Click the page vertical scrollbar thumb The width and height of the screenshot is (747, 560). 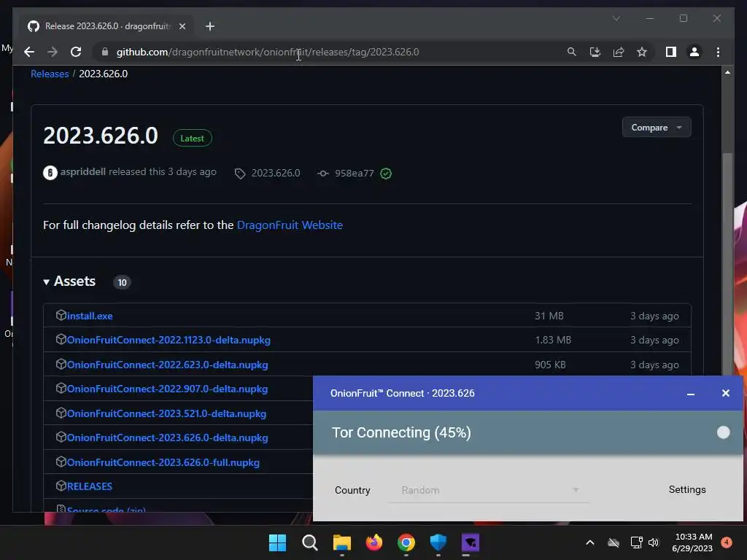[x=727, y=264]
